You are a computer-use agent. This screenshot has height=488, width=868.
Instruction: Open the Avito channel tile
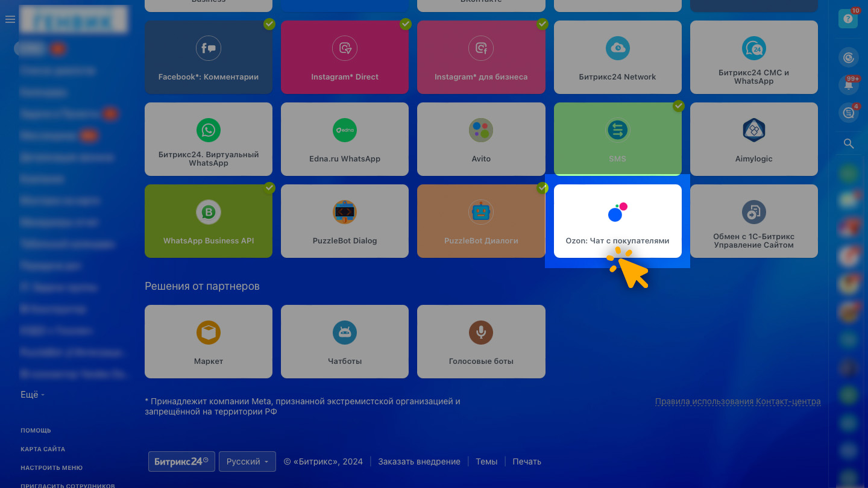pyautogui.click(x=481, y=139)
